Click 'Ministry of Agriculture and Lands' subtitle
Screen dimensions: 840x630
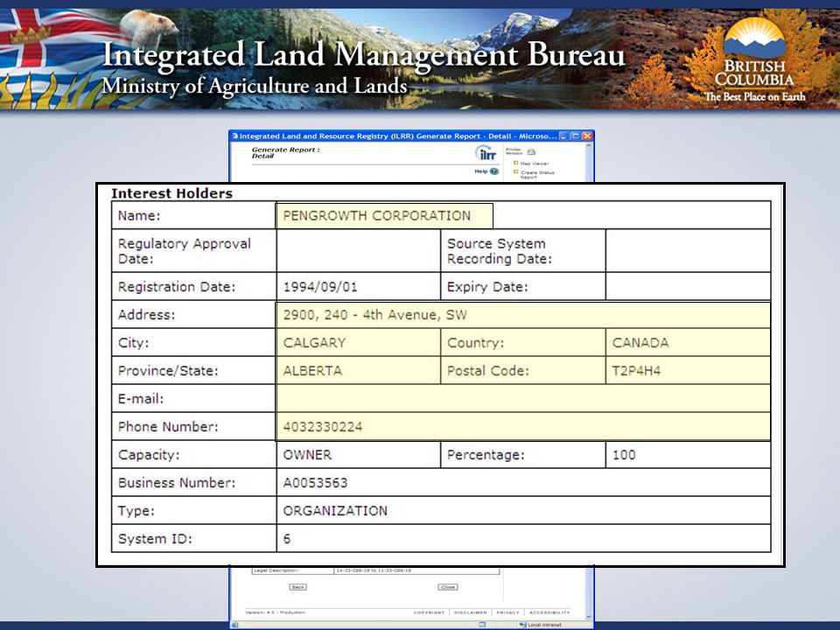pyautogui.click(x=255, y=86)
